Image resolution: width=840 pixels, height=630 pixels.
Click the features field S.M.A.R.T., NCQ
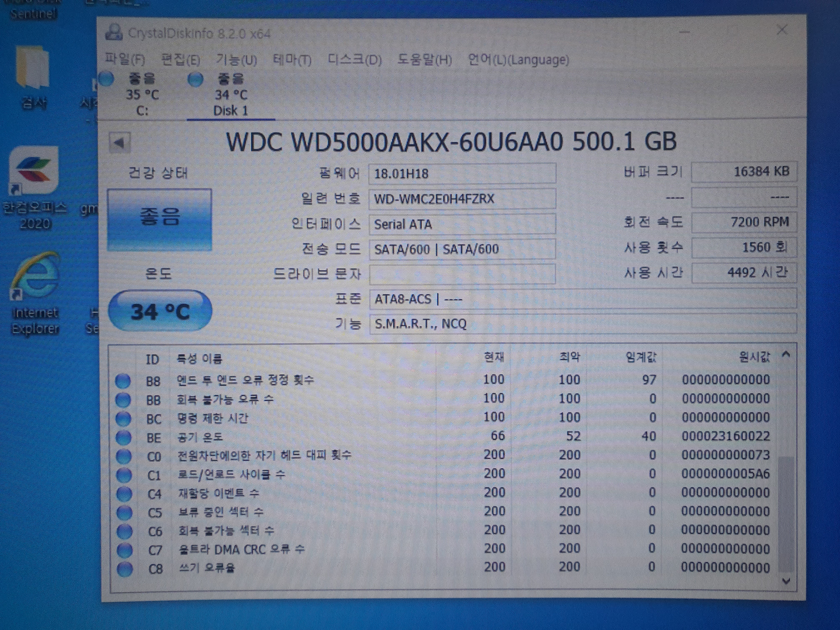pos(582,324)
